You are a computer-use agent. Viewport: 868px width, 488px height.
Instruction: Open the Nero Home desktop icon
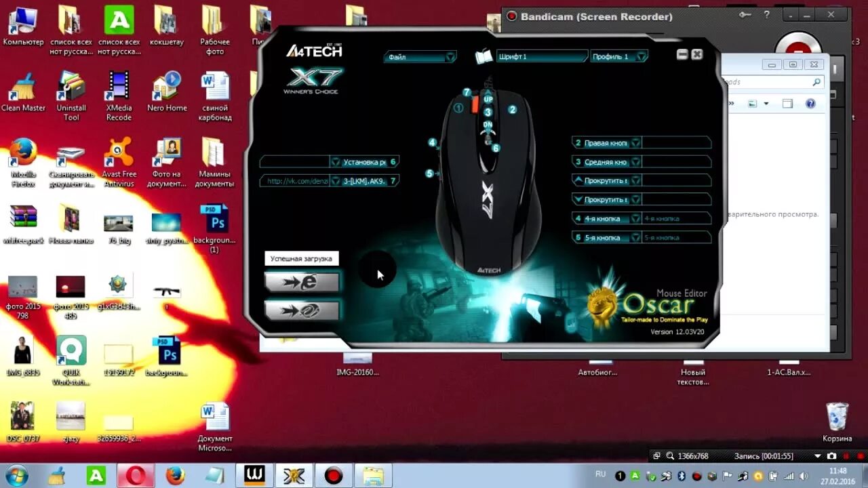tap(167, 91)
